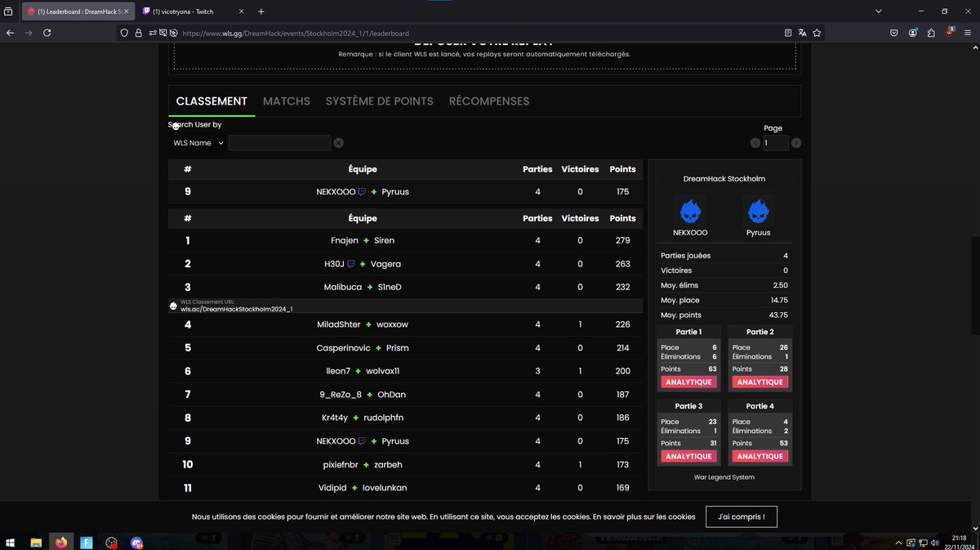980x550 pixels.
Task: Open volume control in system tray
Action: point(935,542)
